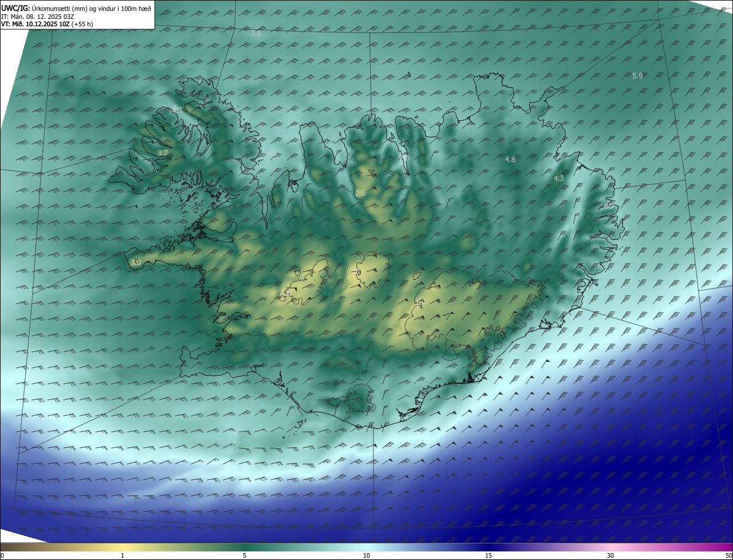This screenshot has width=733, height=560.
Task: Click the 0 tick on the color scale
Action: (2, 555)
